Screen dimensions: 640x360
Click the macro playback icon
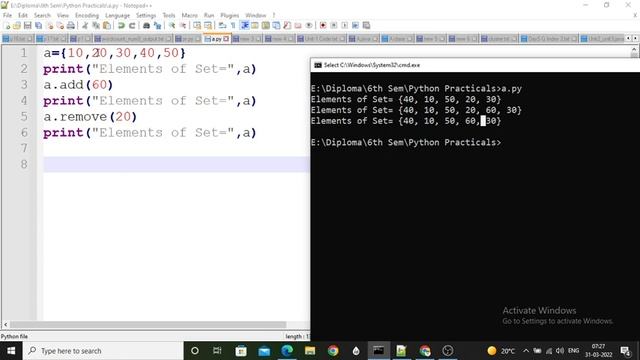tap(344, 25)
